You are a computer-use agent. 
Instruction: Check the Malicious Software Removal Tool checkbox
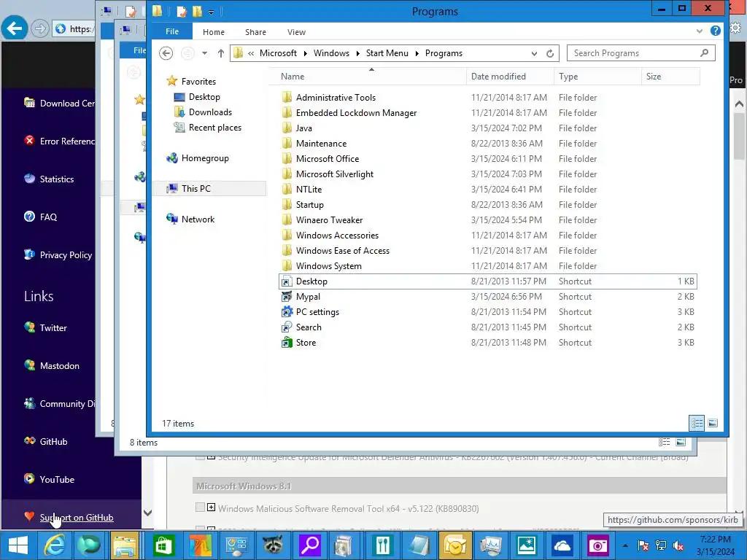200,507
